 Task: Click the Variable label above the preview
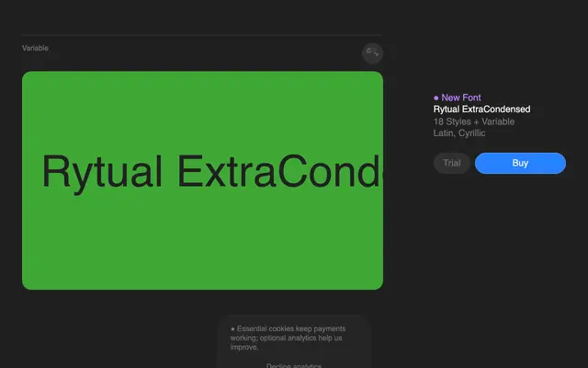coord(35,48)
